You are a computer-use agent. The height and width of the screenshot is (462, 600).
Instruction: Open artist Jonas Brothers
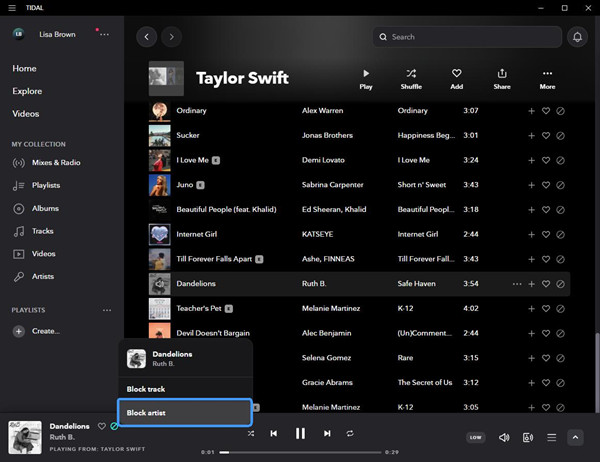point(327,135)
